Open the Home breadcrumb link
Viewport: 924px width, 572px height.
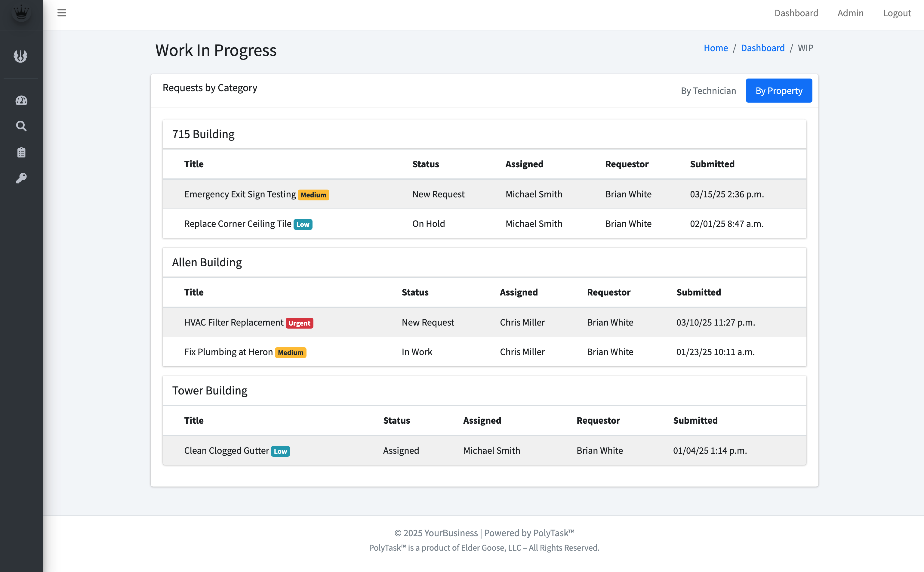click(716, 48)
